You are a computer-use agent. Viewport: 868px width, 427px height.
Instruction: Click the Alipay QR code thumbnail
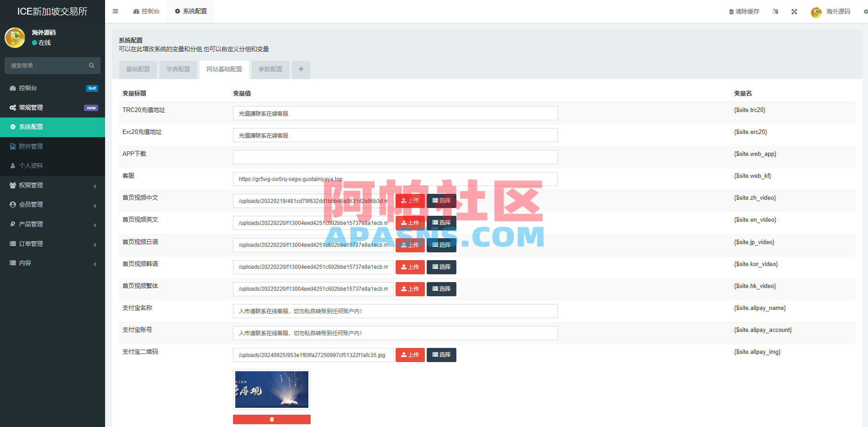(x=271, y=389)
